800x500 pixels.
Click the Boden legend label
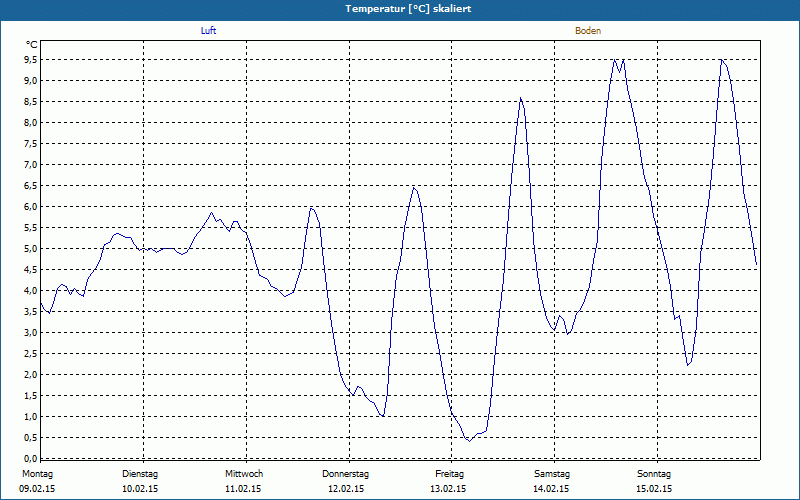coord(588,31)
